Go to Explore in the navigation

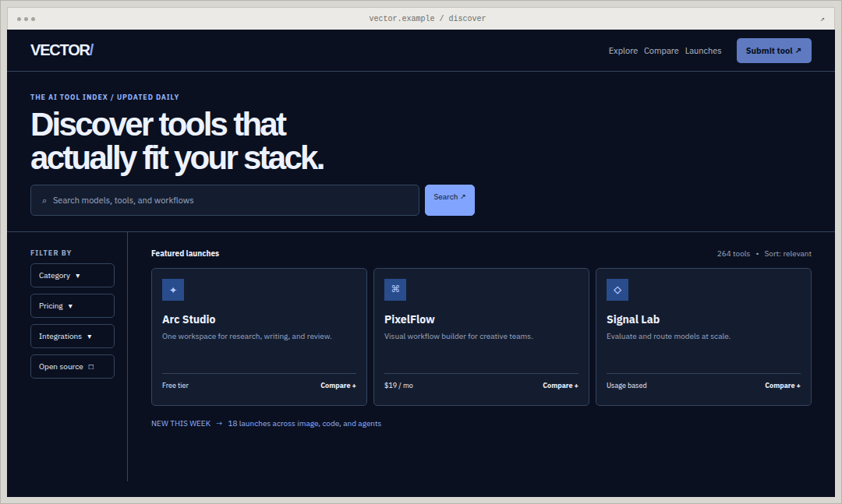[623, 51]
